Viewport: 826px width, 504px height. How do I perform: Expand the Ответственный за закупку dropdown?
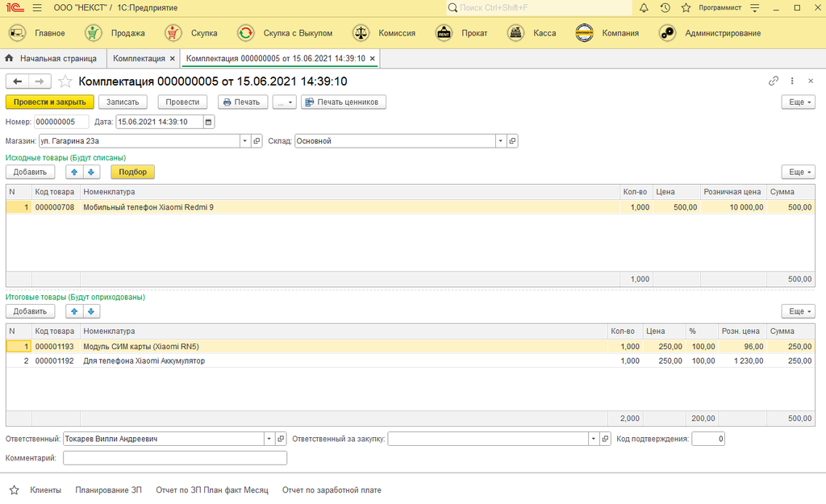(593, 439)
